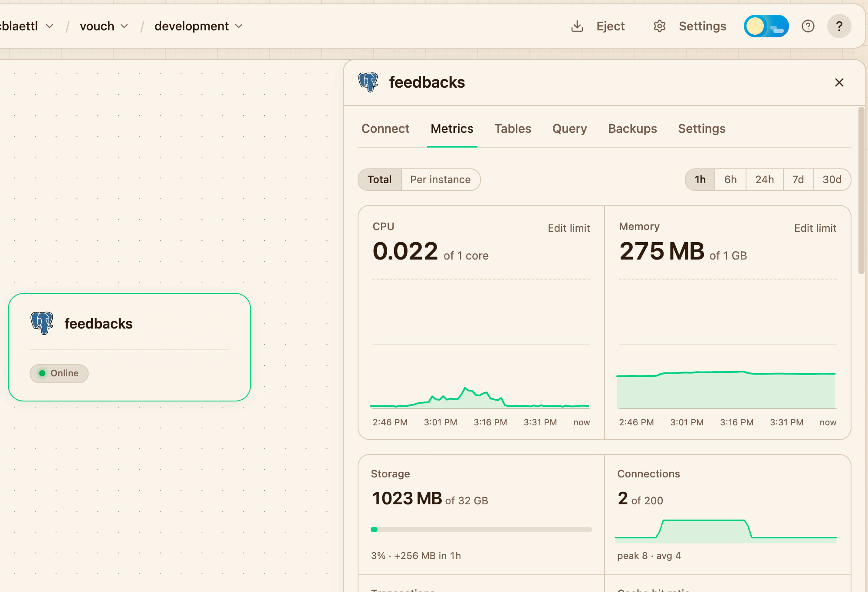Image resolution: width=868 pixels, height=592 pixels.
Task: Click the Storage usage progress bar
Action: tap(481, 530)
